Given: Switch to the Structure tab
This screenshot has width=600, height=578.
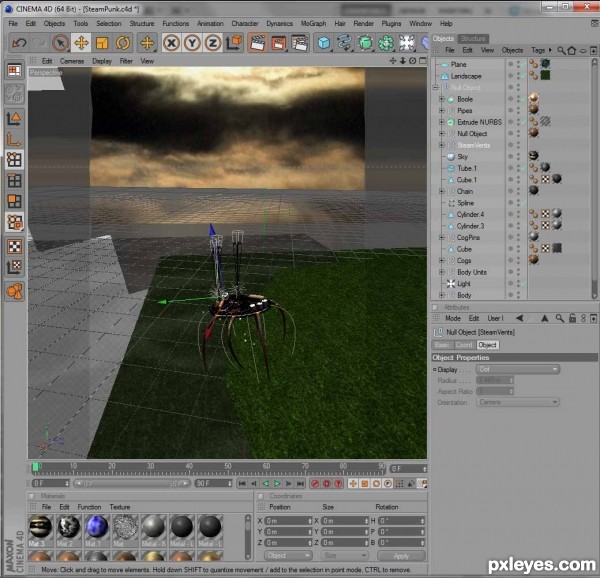Looking at the screenshot, I should click(x=473, y=39).
